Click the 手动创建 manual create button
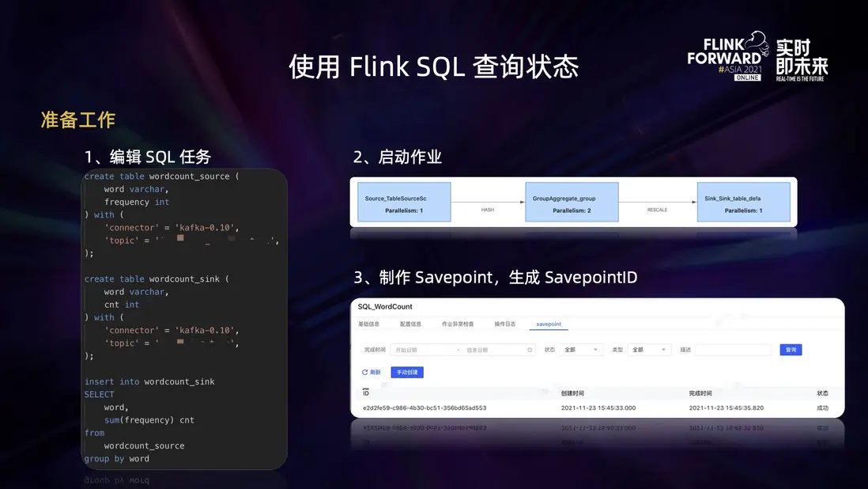The image size is (868, 489). (x=407, y=372)
